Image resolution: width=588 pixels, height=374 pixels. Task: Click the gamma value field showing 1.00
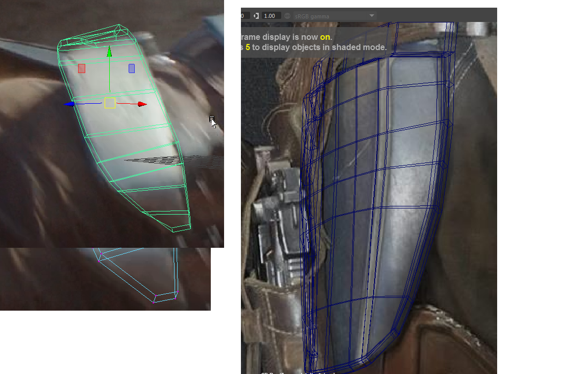(271, 16)
